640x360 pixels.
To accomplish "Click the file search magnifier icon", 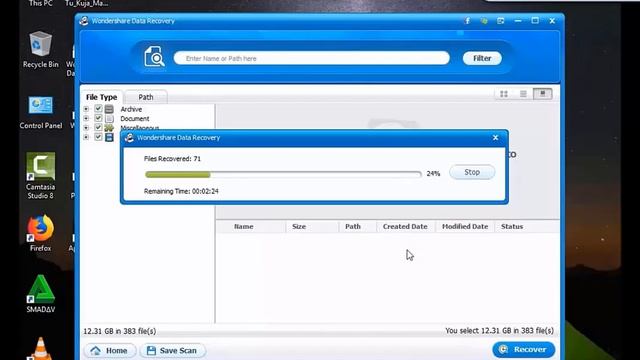I will coord(154,56).
